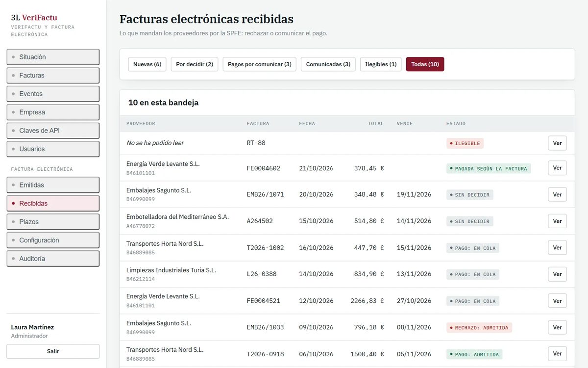
Task: Click Ver for invoice EMB26/1071
Action: tap(557, 194)
